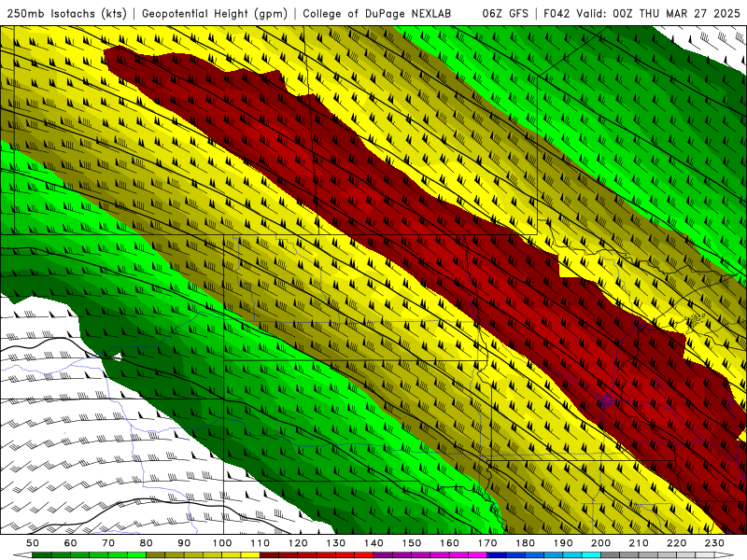The height and width of the screenshot is (560, 747).
Task: Pick the dark olive swatch starting at 80
Action: click(x=155, y=555)
